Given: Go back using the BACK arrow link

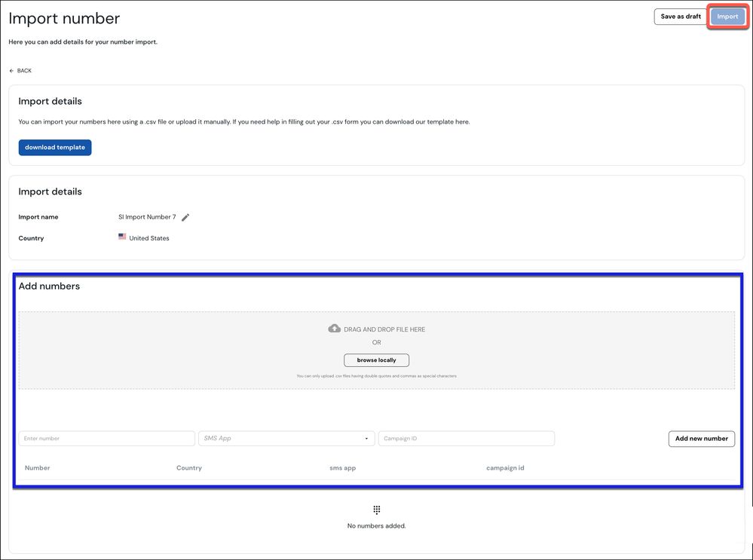Looking at the screenshot, I should (x=20, y=71).
